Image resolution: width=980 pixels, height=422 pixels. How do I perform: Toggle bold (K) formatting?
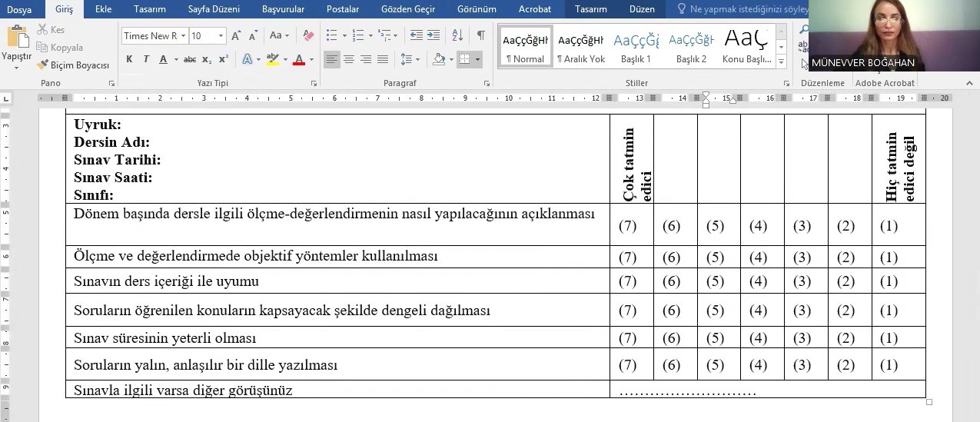pyautogui.click(x=129, y=59)
